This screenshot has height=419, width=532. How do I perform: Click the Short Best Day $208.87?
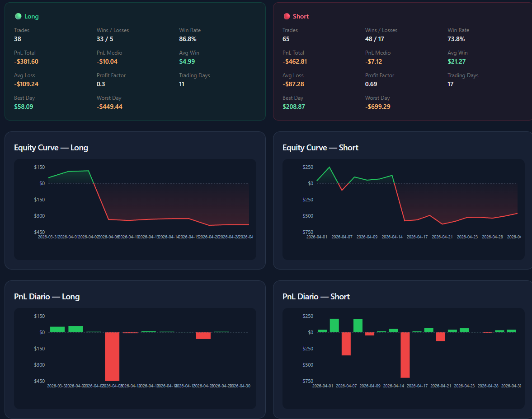click(x=293, y=107)
